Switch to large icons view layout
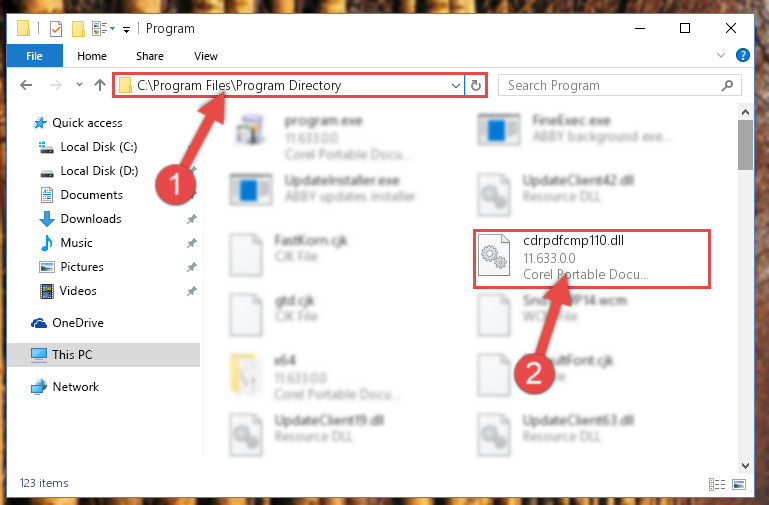This screenshot has width=769, height=505. (x=739, y=484)
